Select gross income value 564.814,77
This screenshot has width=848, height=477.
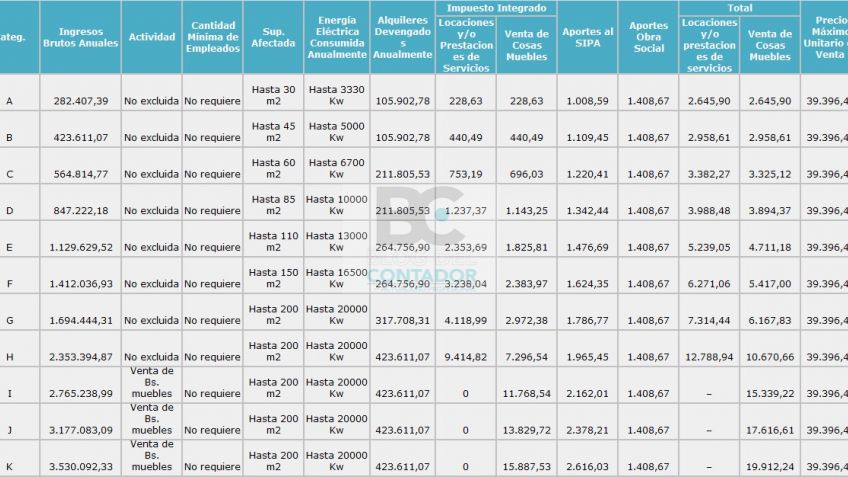click(81, 174)
